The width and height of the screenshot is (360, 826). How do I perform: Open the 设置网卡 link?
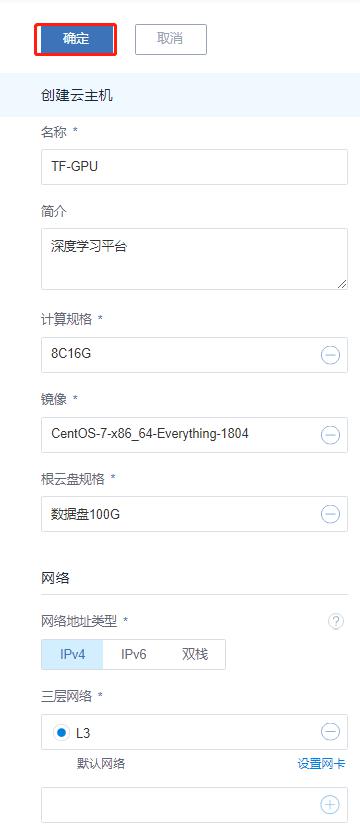pos(322,764)
